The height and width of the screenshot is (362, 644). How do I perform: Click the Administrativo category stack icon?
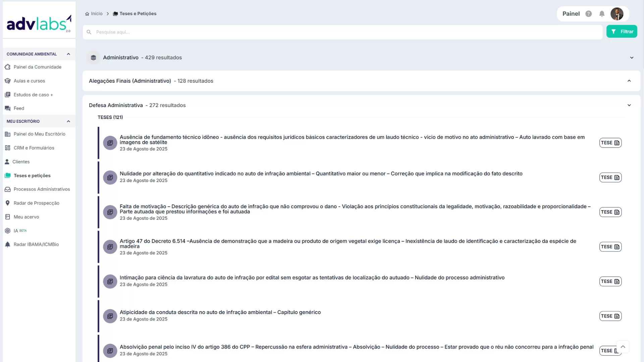click(94, 58)
